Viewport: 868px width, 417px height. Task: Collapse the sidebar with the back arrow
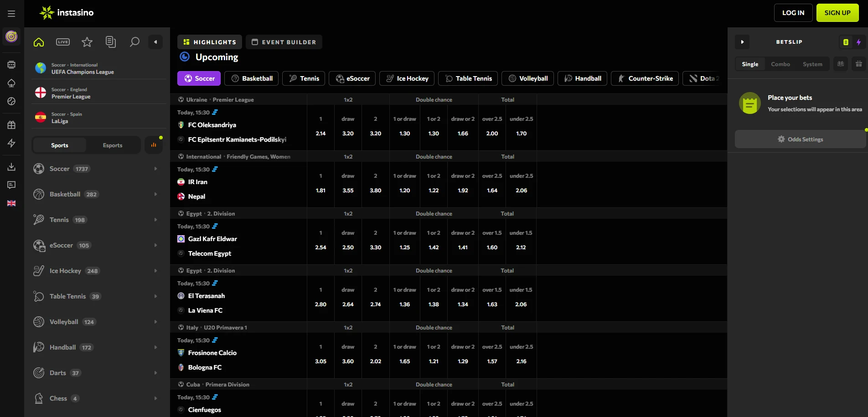click(x=155, y=41)
